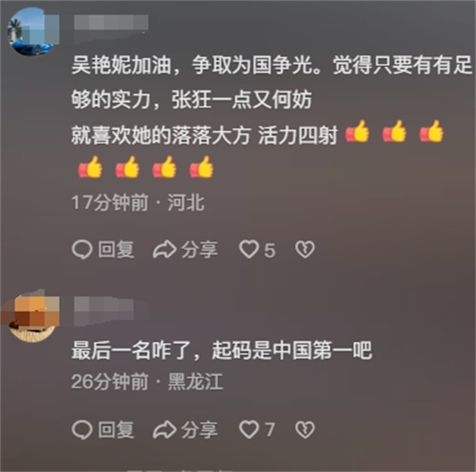This screenshot has width=476, height=472.
Task: Like the 最后一名咋了 comment with heart icon
Action: point(249,430)
